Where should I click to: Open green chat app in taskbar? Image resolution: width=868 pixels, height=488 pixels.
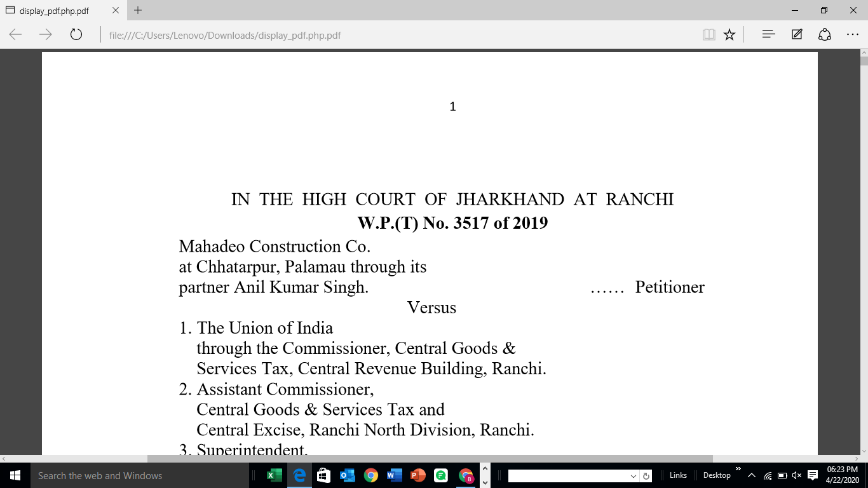[441, 475]
